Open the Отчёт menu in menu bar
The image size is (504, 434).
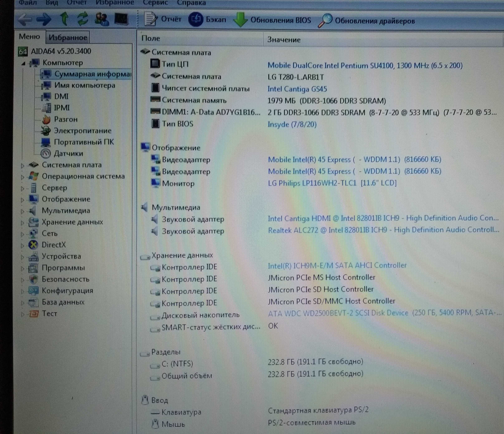[77, 3]
